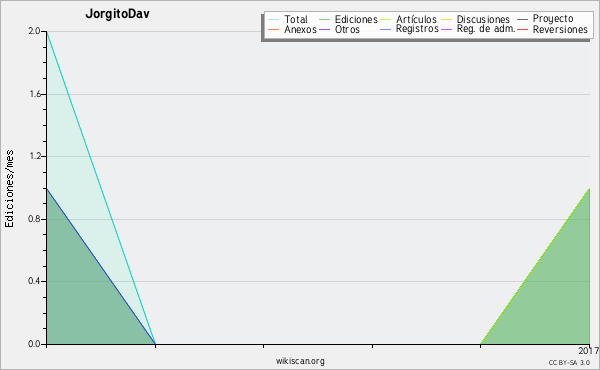
Task: Click the gray Proyecto legend line swatch
Action: point(523,20)
